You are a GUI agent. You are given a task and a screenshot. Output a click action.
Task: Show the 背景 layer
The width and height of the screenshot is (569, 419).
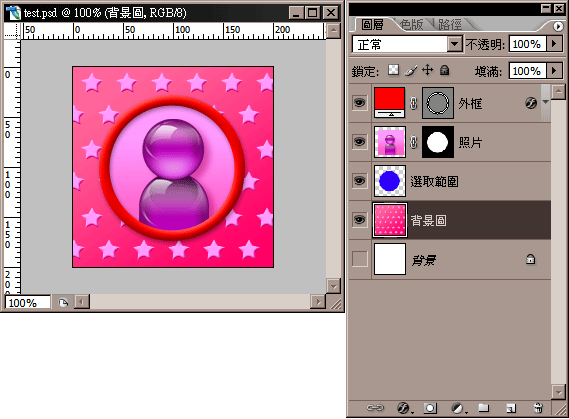click(360, 259)
